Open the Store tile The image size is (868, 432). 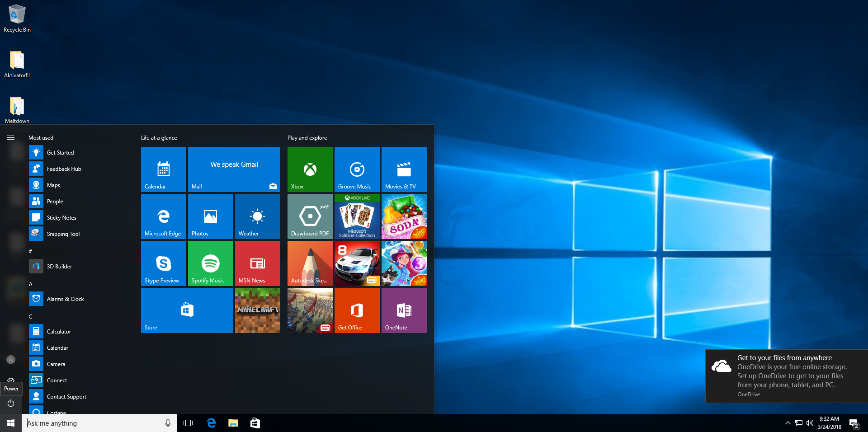[x=187, y=310]
